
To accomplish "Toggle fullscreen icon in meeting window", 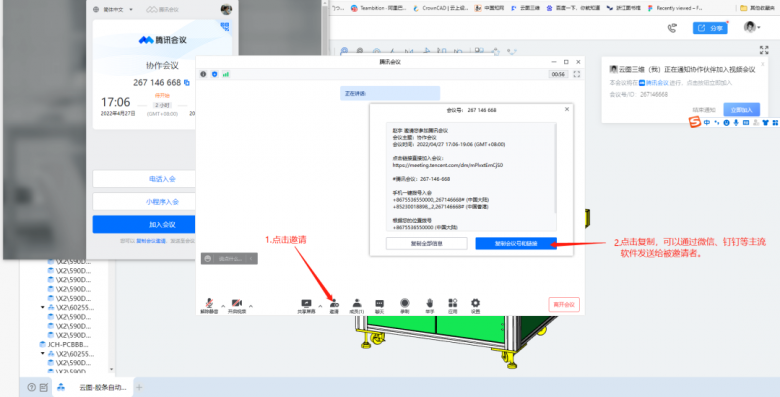I will point(577,74).
